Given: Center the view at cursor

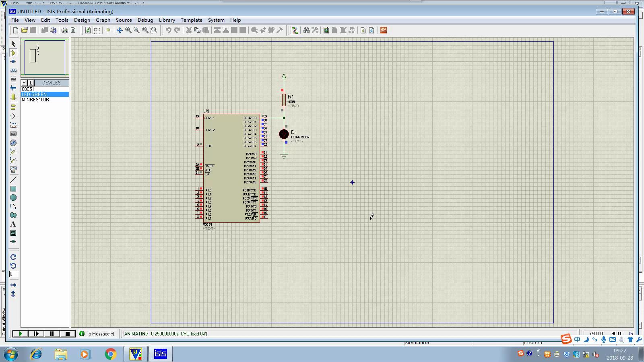Looking at the screenshot, I should 120,30.
